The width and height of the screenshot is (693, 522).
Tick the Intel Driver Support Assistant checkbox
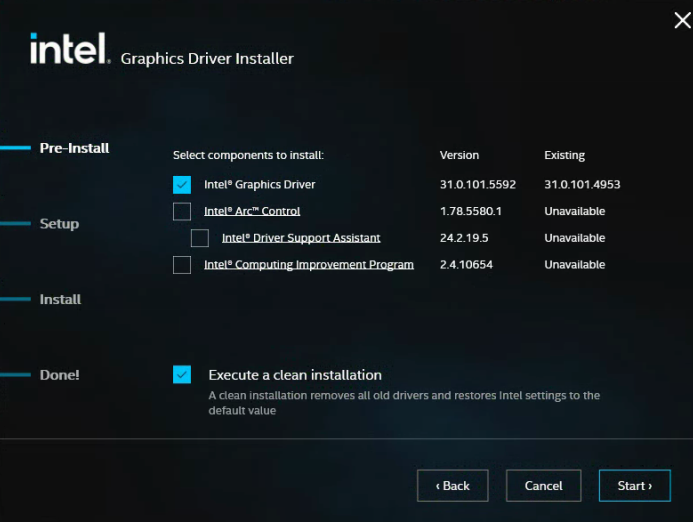pos(200,238)
